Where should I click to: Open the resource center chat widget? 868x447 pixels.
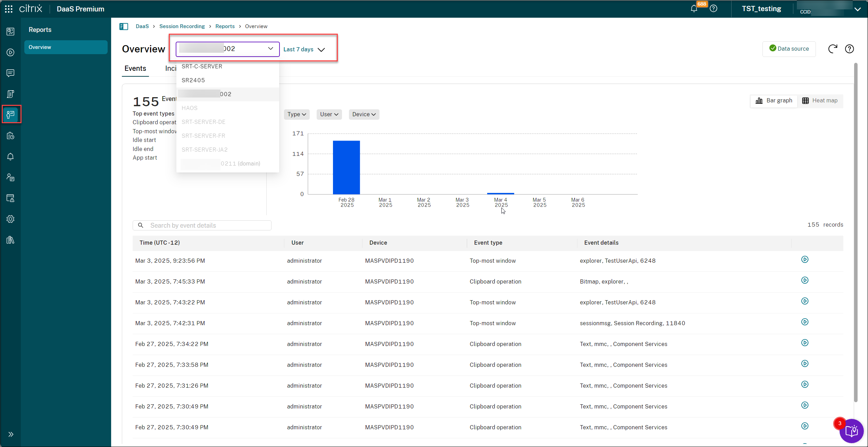pyautogui.click(x=851, y=431)
